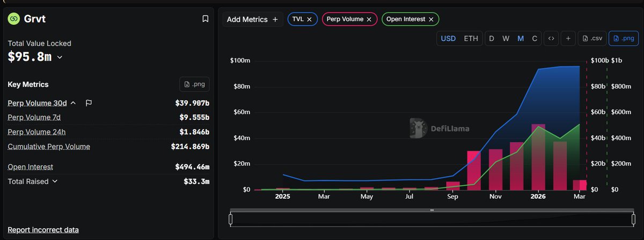The image size is (644, 240).
Task: Click the Nov perp volume bar
Action: pos(495,169)
